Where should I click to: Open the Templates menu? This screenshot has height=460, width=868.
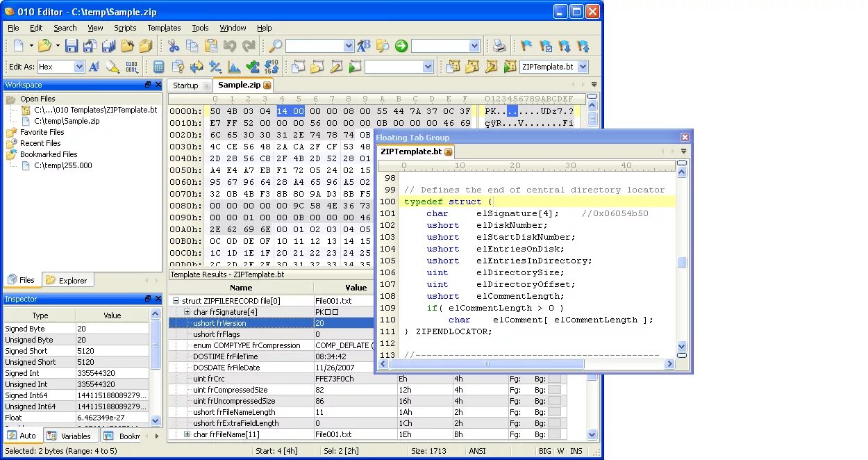tap(164, 28)
